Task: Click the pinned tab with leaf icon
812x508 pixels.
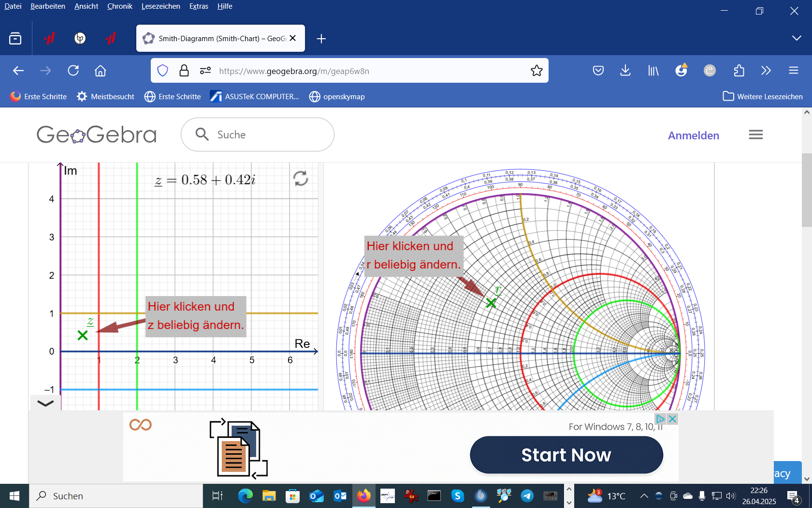Action: point(80,38)
